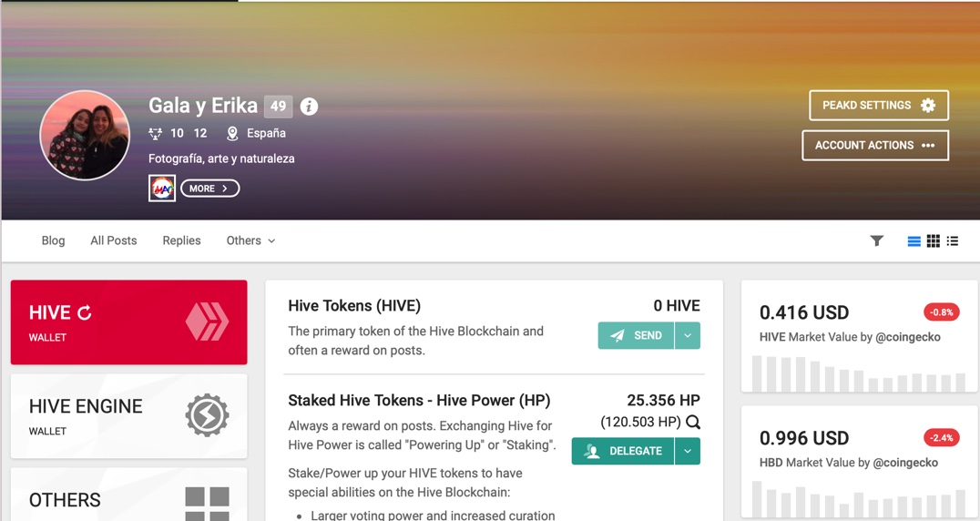Click the community badge icon under the bio
Screen dimensions: 980x521
pos(162,188)
